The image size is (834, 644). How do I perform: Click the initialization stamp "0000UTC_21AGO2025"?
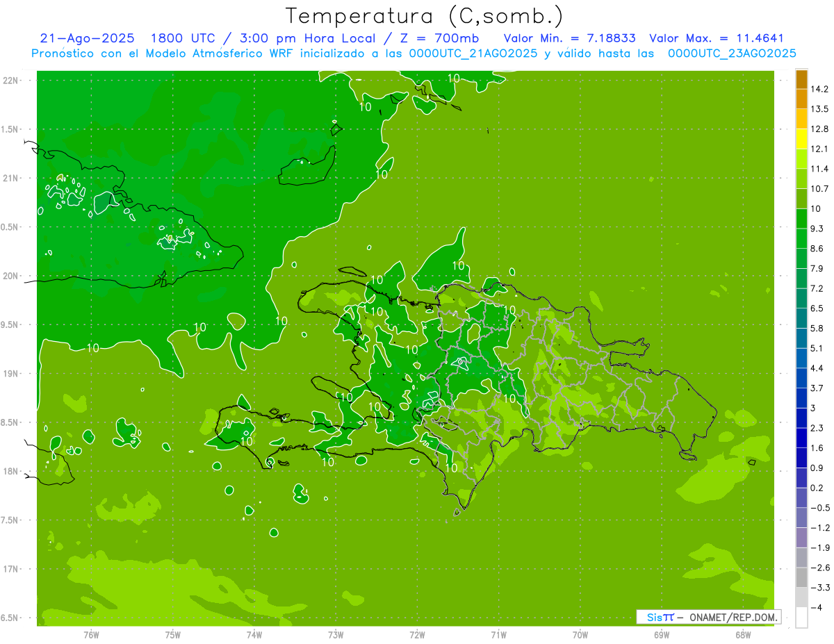[473, 53]
